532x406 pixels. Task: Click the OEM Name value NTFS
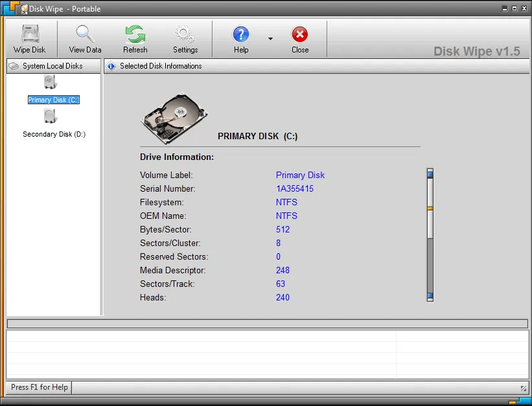coord(286,216)
